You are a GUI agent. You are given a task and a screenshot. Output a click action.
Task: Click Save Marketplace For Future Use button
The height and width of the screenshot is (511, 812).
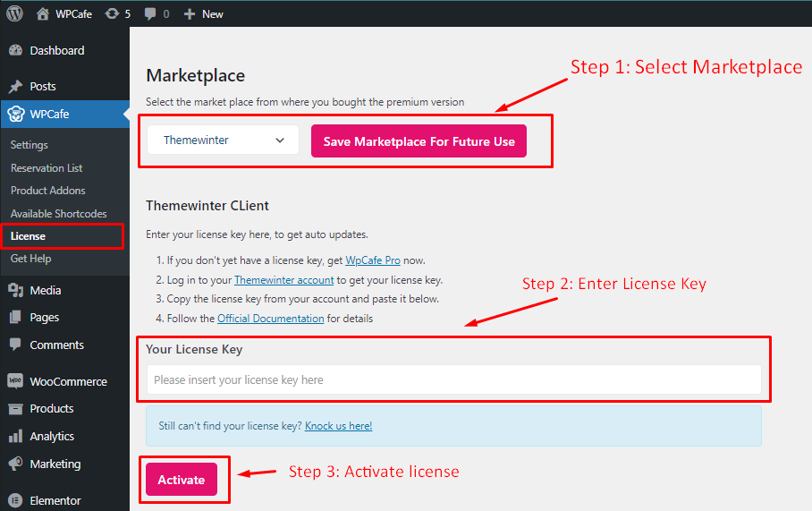[419, 141]
